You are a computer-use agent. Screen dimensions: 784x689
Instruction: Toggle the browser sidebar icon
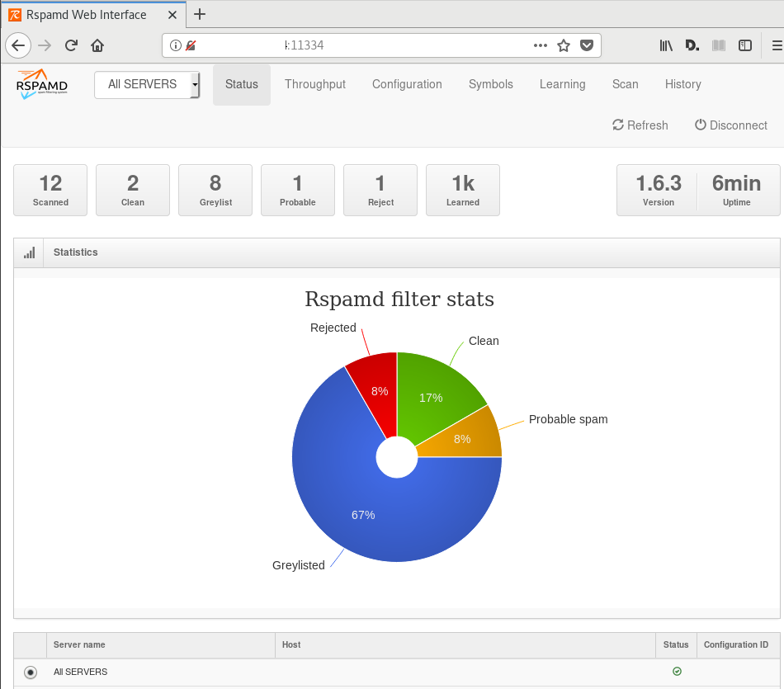pos(745,46)
